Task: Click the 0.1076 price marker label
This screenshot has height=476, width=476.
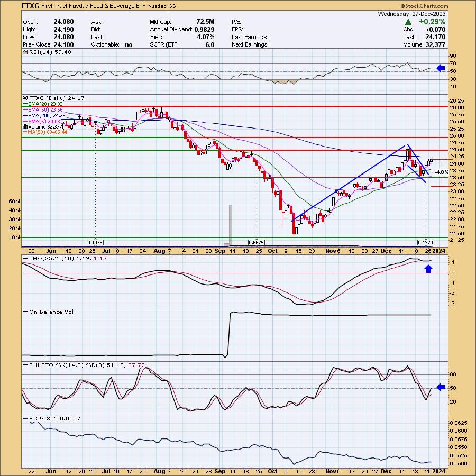Action: coord(95,243)
